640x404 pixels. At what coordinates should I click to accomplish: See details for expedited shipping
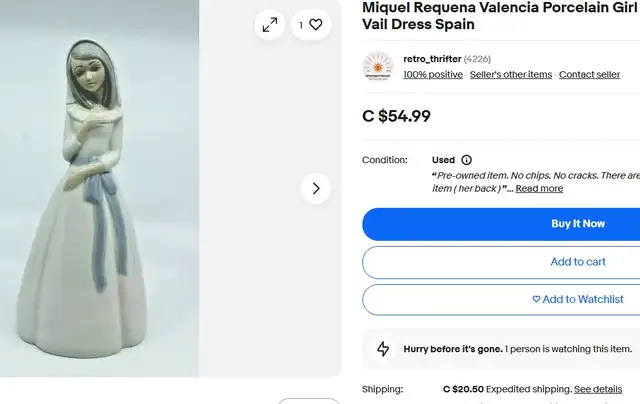pyautogui.click(x=598, y=389)
